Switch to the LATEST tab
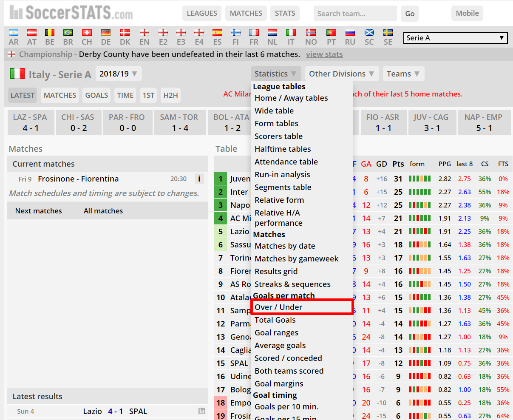Screen dimensions: 513x420 (x=23, y=95)
